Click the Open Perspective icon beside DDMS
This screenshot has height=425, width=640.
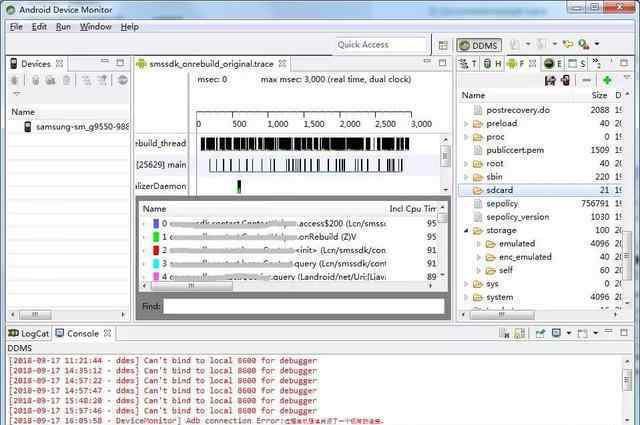[443, 45]
